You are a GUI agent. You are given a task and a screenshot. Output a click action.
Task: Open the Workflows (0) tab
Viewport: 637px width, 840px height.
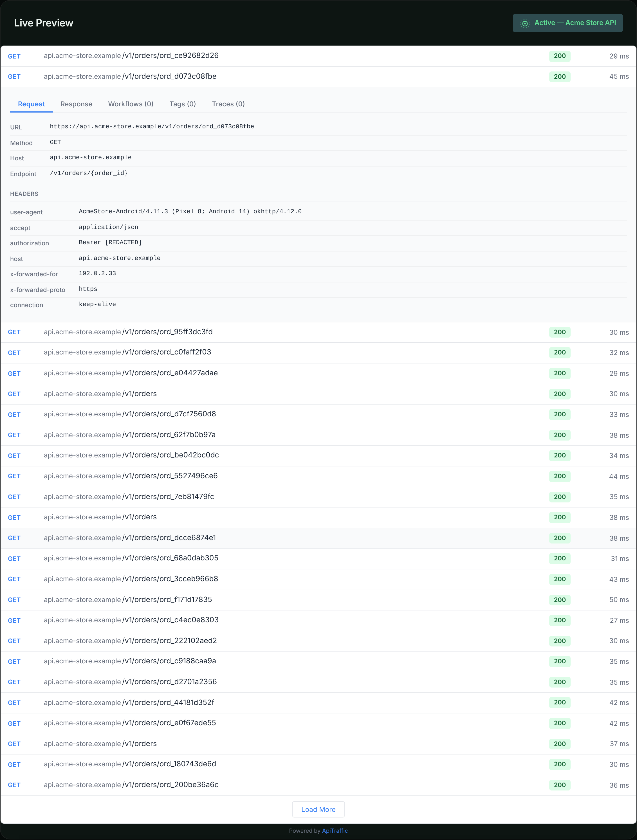131,104
